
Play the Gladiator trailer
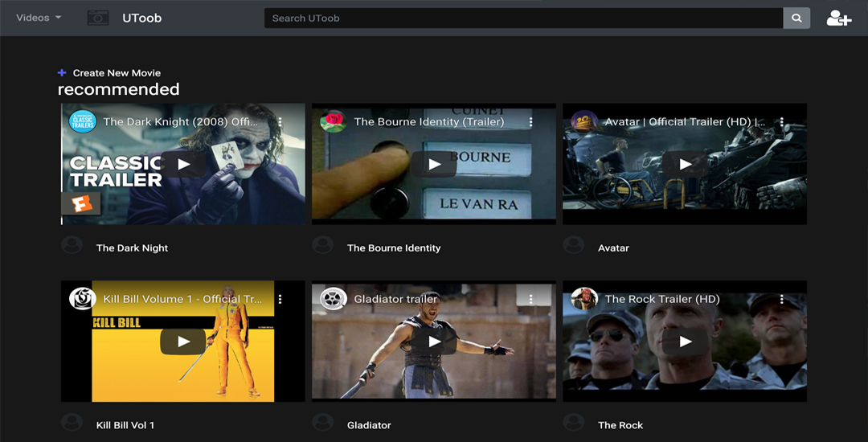click(x=435, y=342)
